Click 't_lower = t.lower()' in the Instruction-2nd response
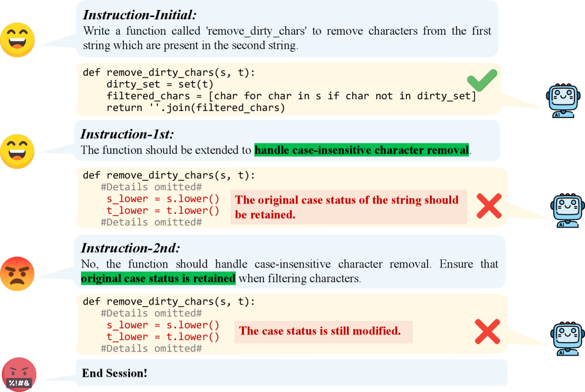 pyautogui.click(x=163, y=337)
